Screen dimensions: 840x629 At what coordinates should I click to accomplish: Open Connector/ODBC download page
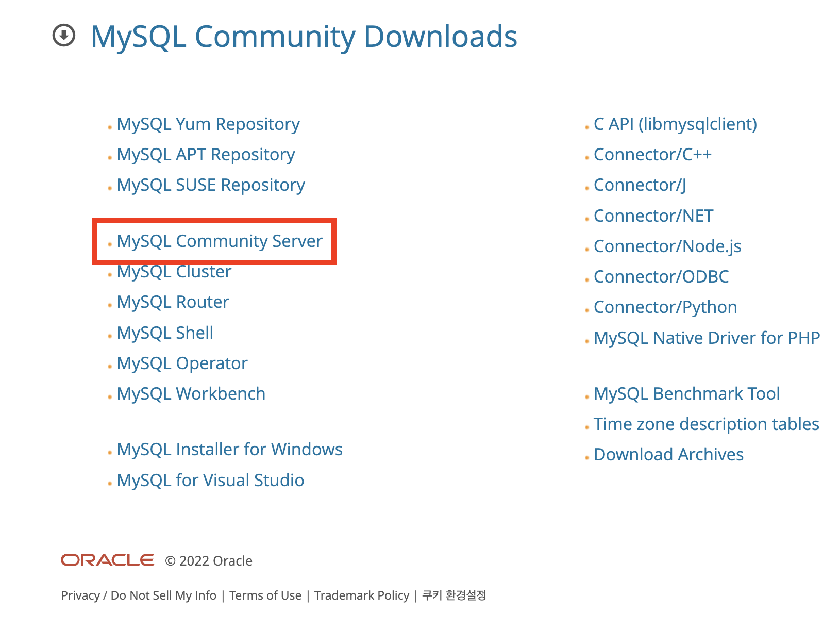[661, 277]
